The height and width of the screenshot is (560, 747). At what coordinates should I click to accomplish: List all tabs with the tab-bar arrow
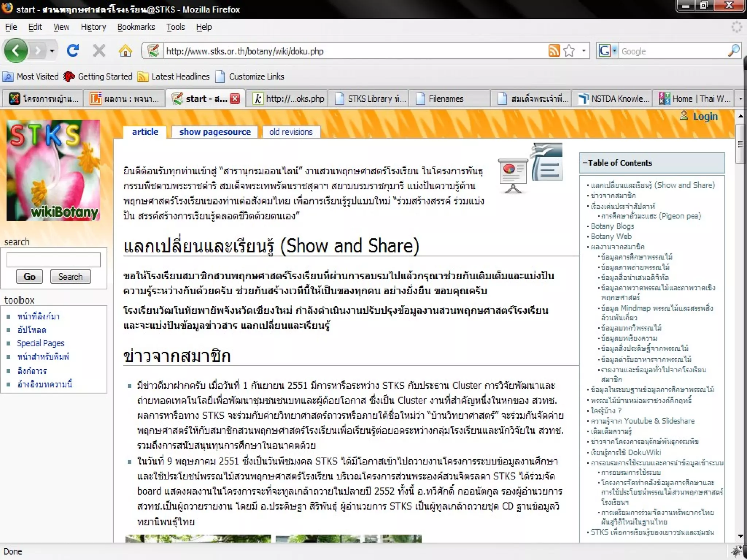tap(740, 98)
